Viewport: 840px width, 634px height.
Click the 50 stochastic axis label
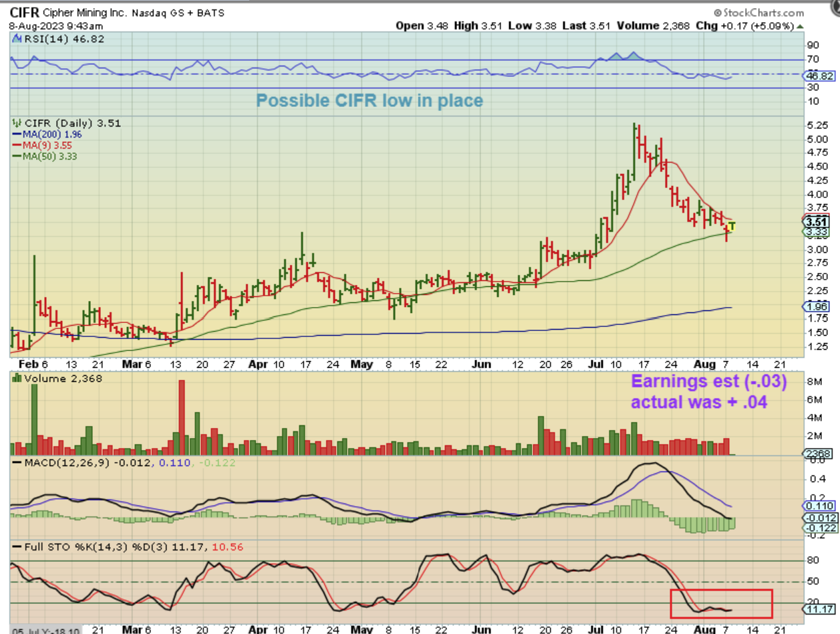813,583
